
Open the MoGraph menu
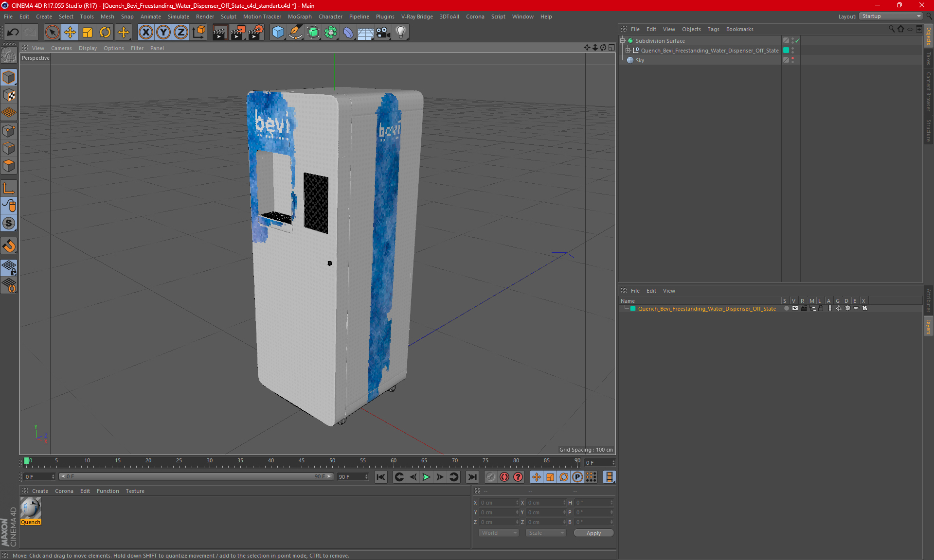(300, 17)
